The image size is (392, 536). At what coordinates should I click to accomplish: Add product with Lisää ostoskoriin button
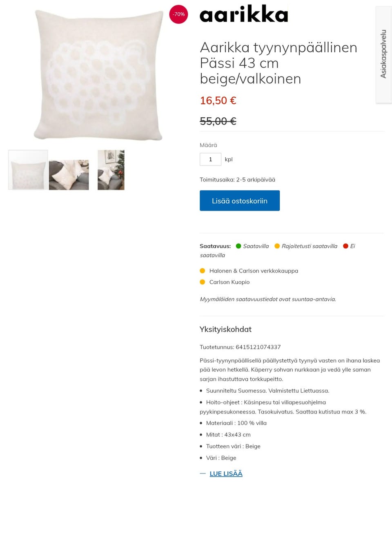click(240, 201)
